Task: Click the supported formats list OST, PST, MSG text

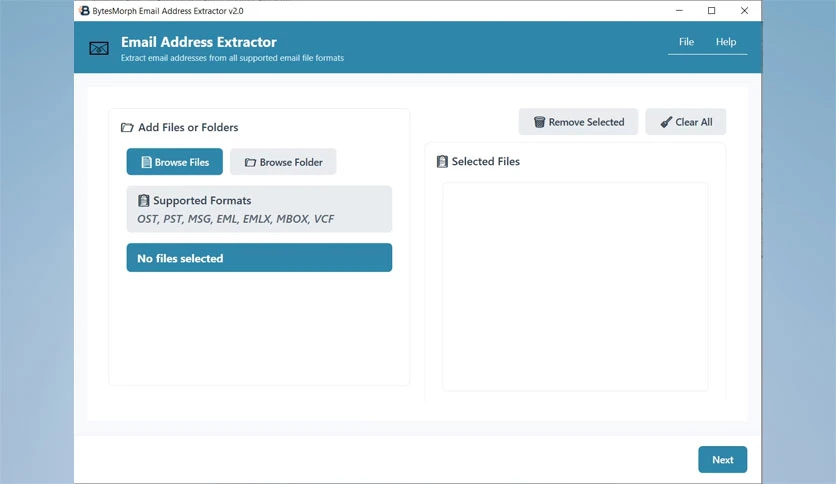Action: [x=236, y=219]
